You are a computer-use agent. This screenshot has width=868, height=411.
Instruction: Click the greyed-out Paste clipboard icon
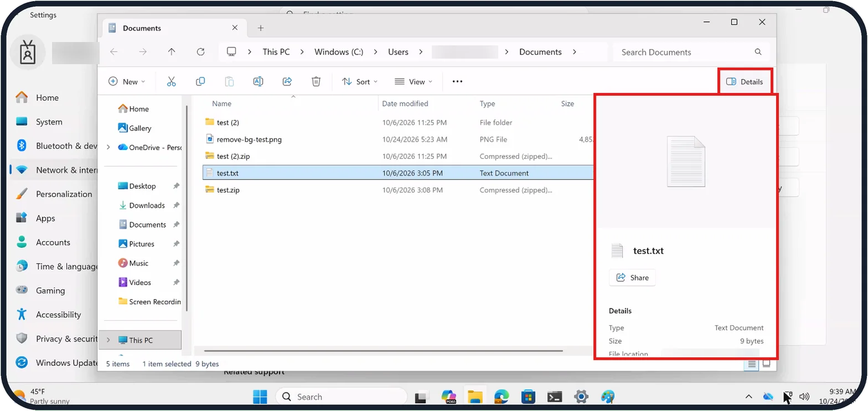(x=229, y=81)
